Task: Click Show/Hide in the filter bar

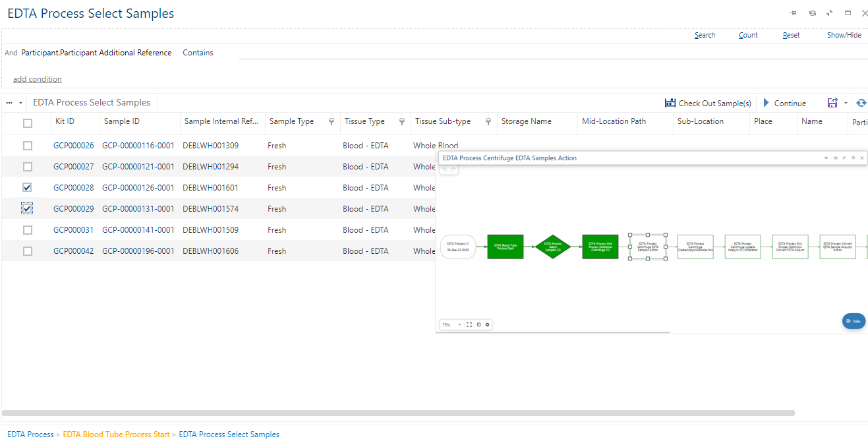Action: click(844, 36)
